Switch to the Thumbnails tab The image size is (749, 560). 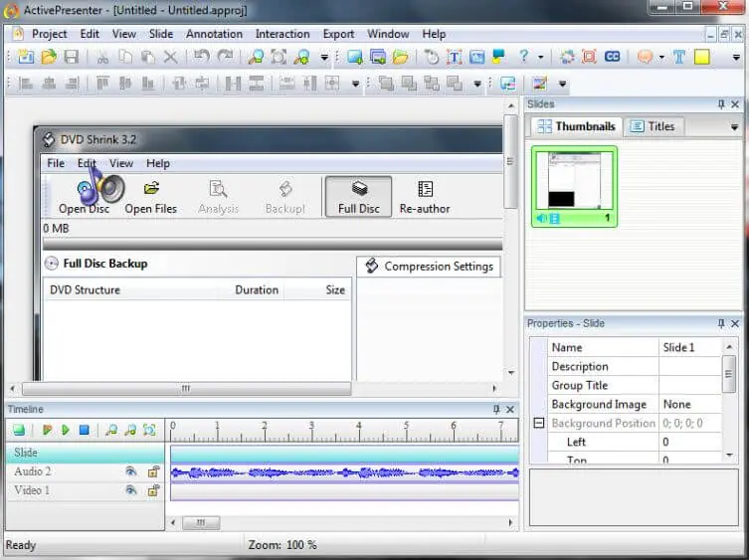coord(577,126)
